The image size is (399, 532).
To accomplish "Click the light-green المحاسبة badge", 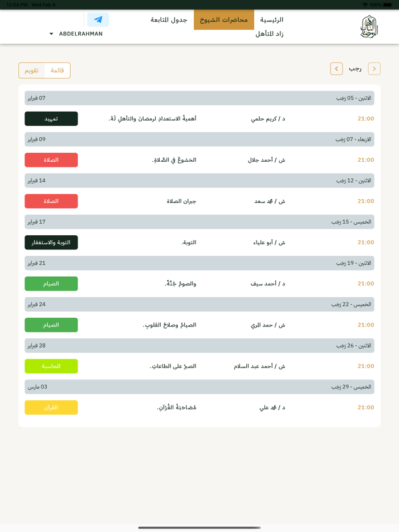I will coord(51,366).
